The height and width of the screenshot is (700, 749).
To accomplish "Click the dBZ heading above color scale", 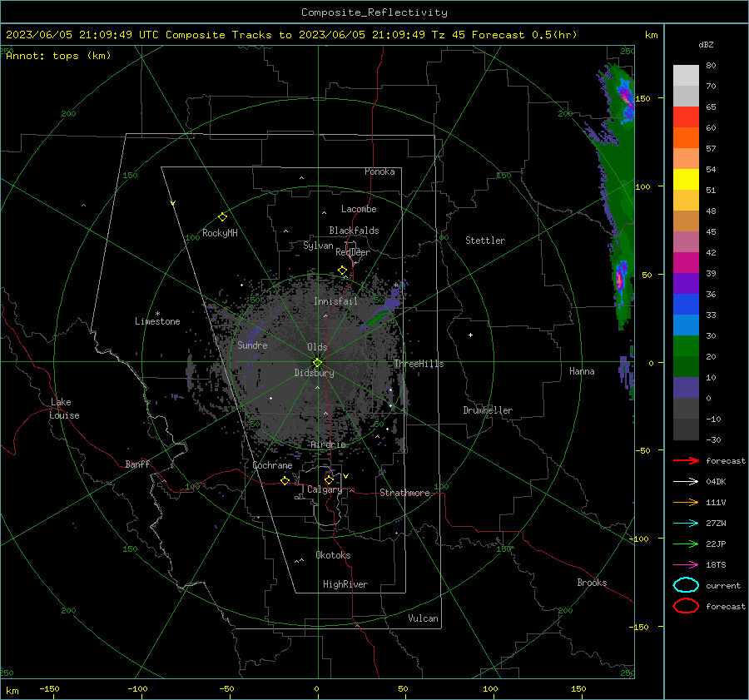I will (706, 45).
